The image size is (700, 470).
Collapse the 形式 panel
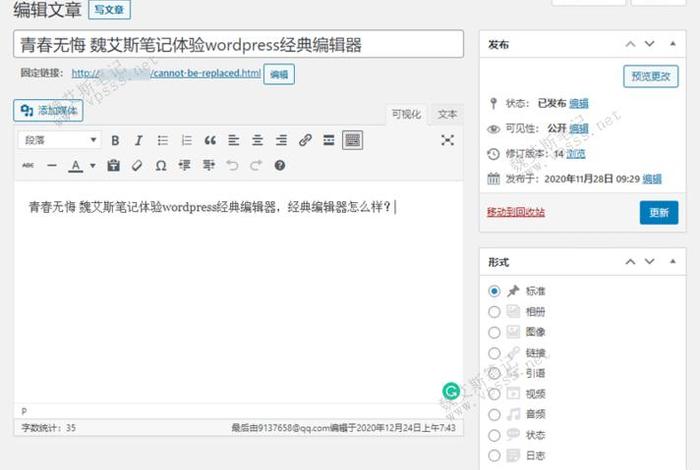pyautogui.click(x=673, y=262)
